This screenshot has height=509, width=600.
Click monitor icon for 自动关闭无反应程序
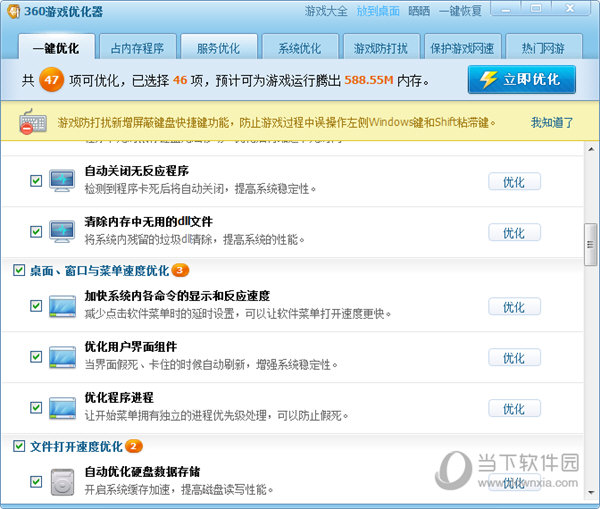click(x=62, y=181)
